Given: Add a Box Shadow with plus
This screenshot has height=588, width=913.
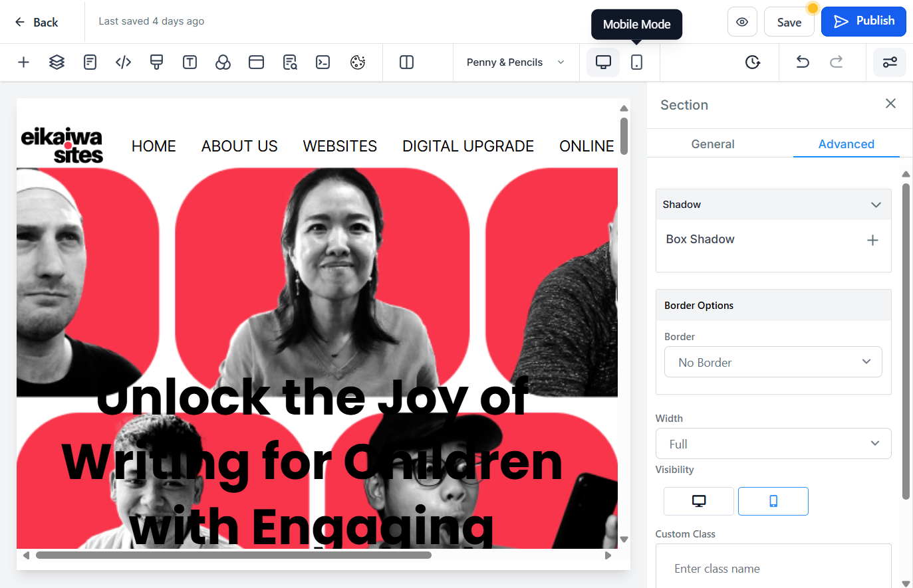Looking at the screenshot, I should tap(872, 240).
